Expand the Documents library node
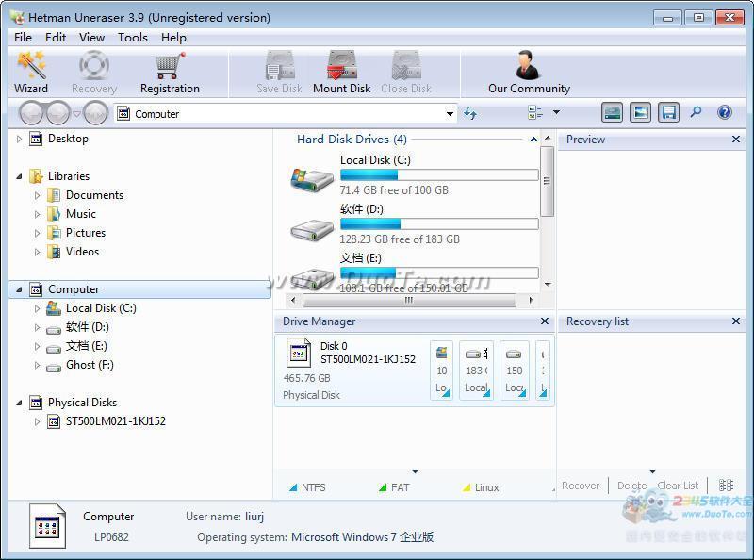 pos(38,195)
